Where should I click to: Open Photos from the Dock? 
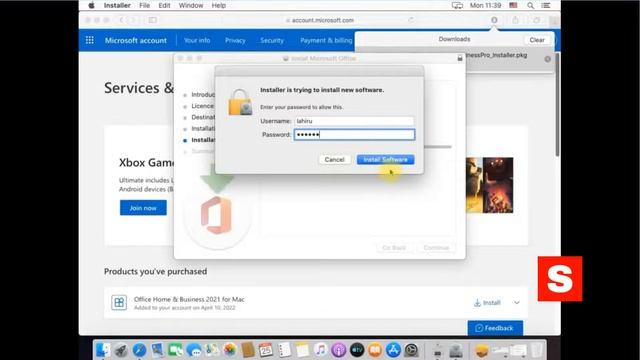tap(230, 350)
